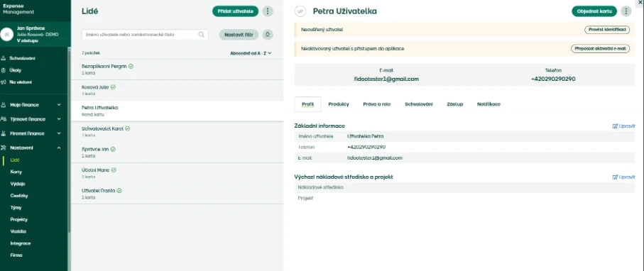Click the verified checkmark beside Uživatel Franta

click(x=119, y=191)
